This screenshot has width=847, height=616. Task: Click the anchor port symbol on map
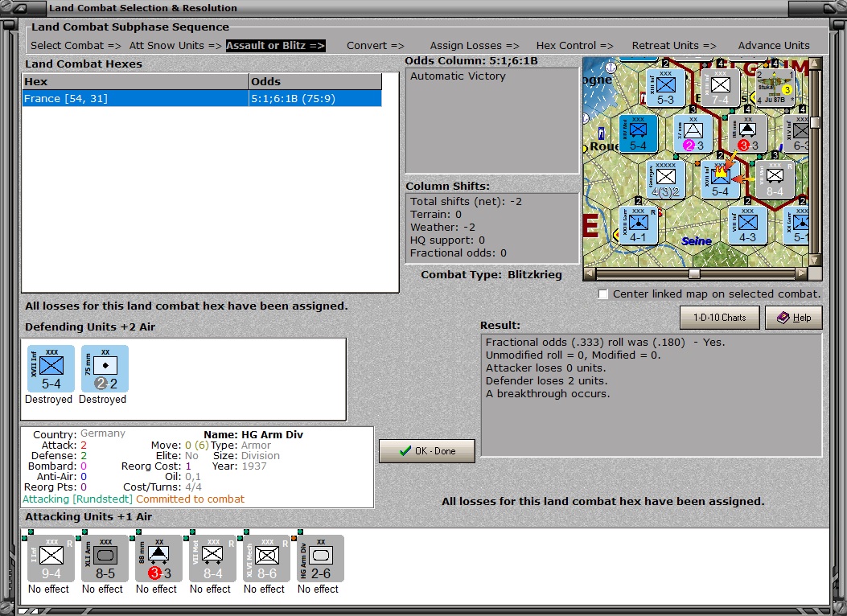click(x=611, y=68)
